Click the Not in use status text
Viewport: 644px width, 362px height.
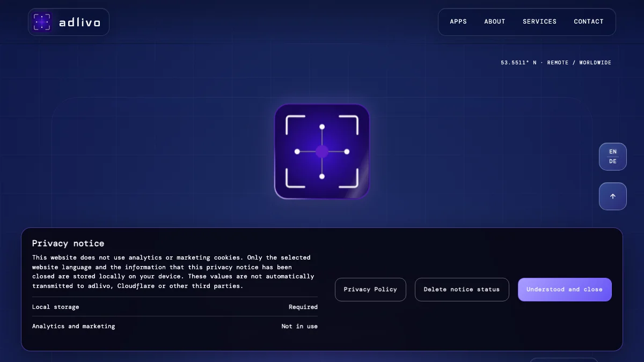pyautogui.click(x=299, y=326)
